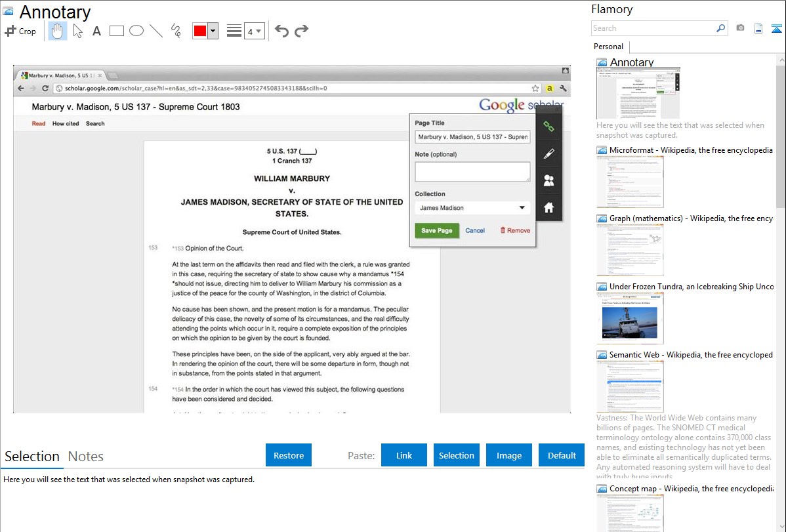
Task: Switch to the Notes tab
Action: coord(86,457)
